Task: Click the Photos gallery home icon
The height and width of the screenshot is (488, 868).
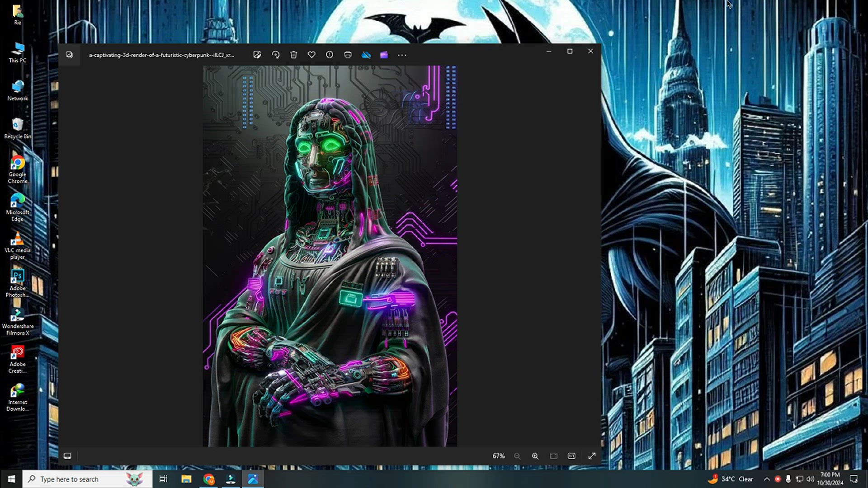Action: (69, 55)
